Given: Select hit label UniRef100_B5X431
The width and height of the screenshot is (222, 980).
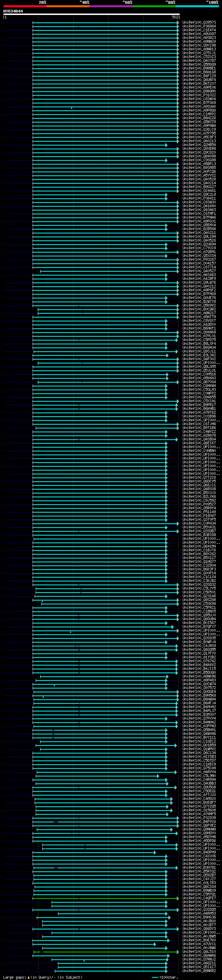Looking at the screenshot, I should (199, 527).
